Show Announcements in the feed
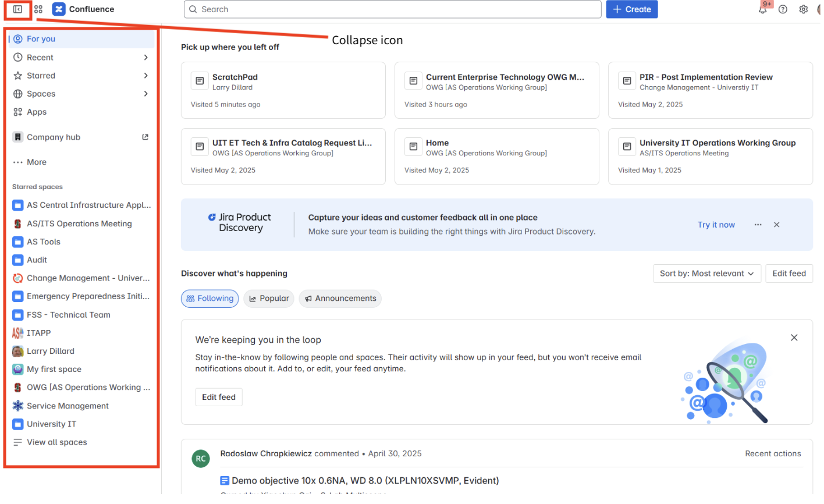Image resolution: width=824 pixels, height=504 pixels. point(340,298)
